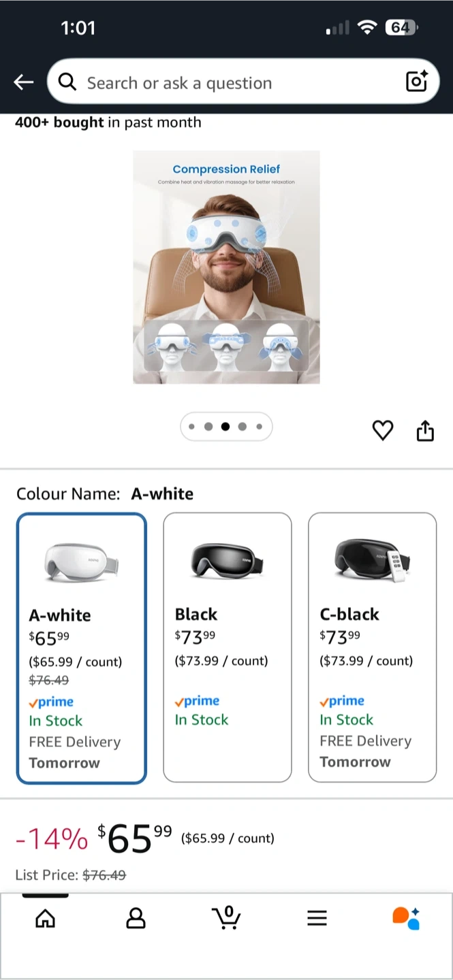This screenshot has height=980, width=453.
Task: Tap the back arrow icon
Action: (x=24, y=82)
